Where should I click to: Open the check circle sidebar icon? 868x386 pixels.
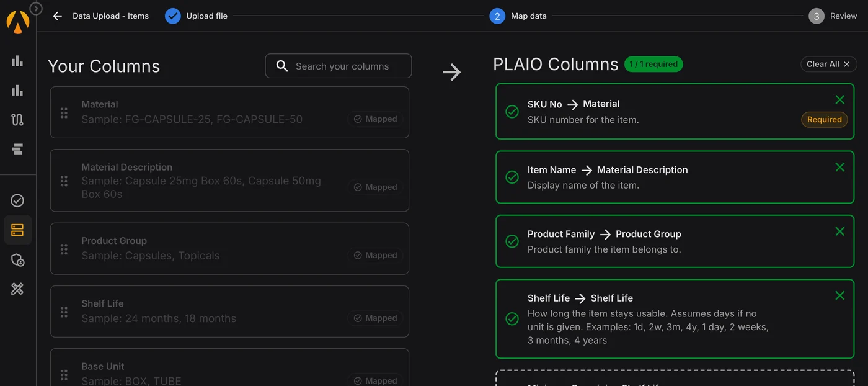(x=17, y=200)
